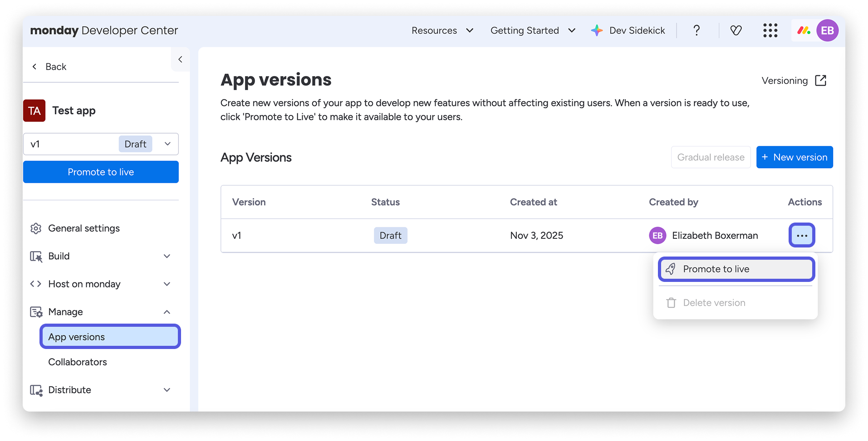Click the General settings gear icon
The width and height of the screenshot is (868, 441).
coord(36,228)
